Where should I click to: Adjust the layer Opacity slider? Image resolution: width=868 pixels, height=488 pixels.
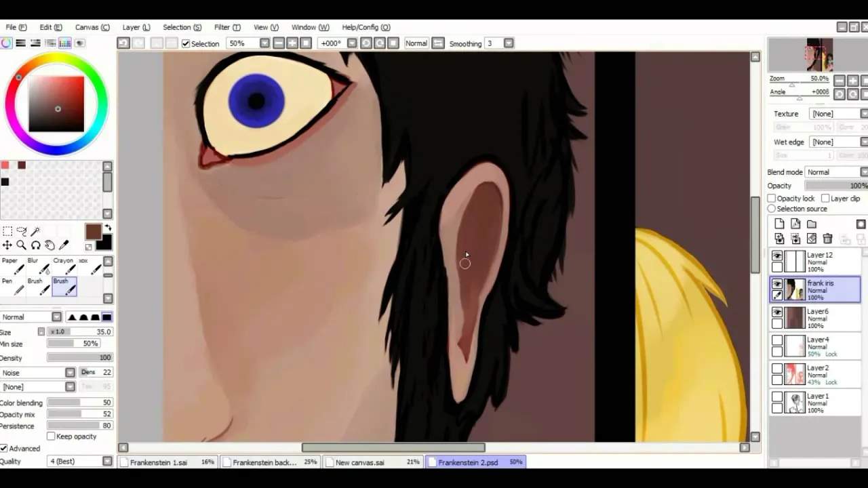tap(836, 186)
